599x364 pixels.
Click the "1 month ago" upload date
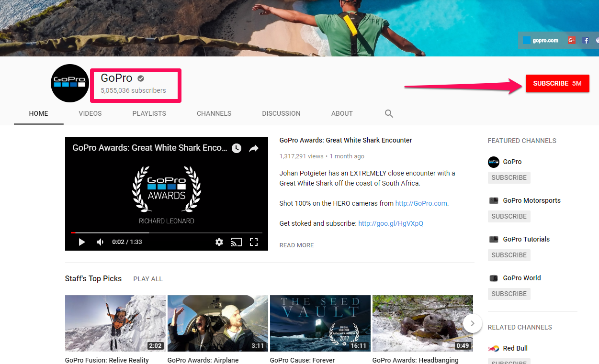[347, 156]
